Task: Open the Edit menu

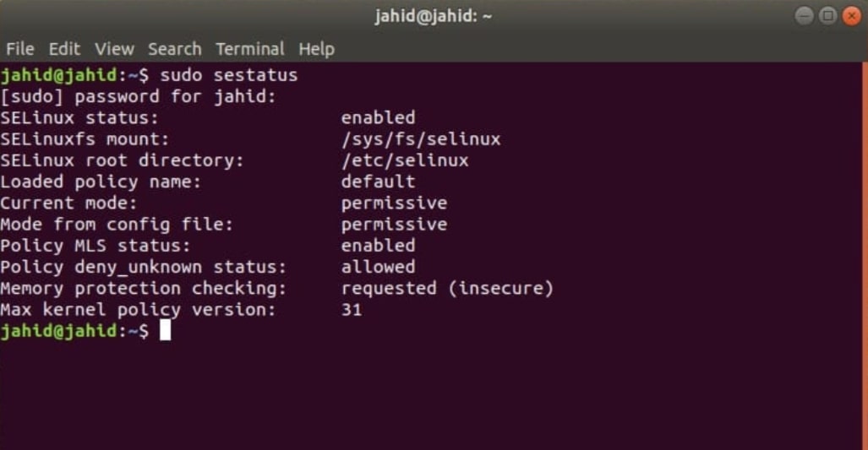Action: [64, 49]
